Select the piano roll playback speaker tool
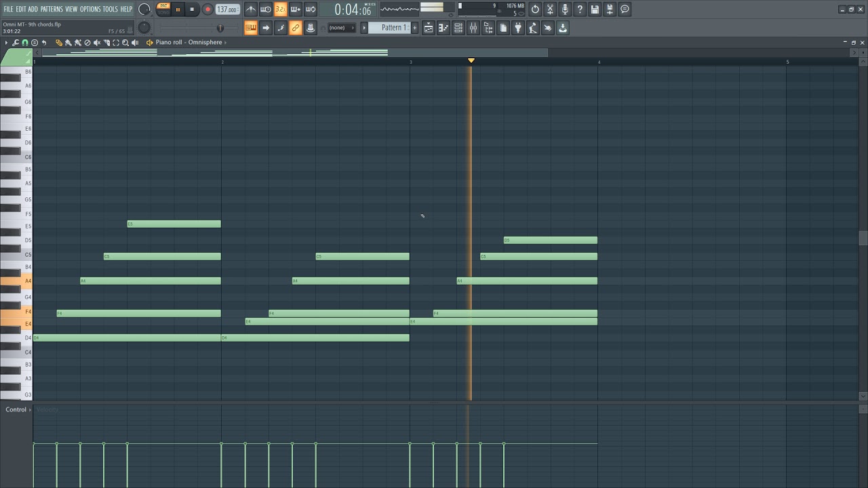The image size is (868, 488). 135,43
